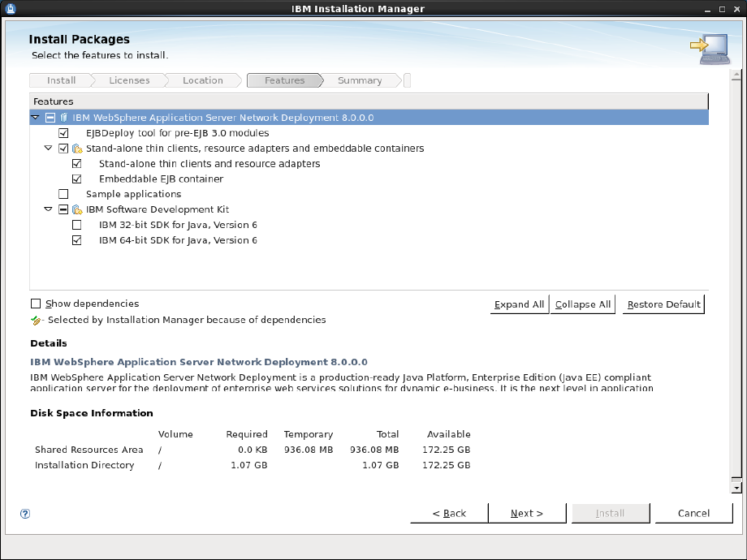The height and width of the screenshot is (560, 747).
Task: Click the Stand-alone thin clients feature group icon
Action: click(77, 149)
